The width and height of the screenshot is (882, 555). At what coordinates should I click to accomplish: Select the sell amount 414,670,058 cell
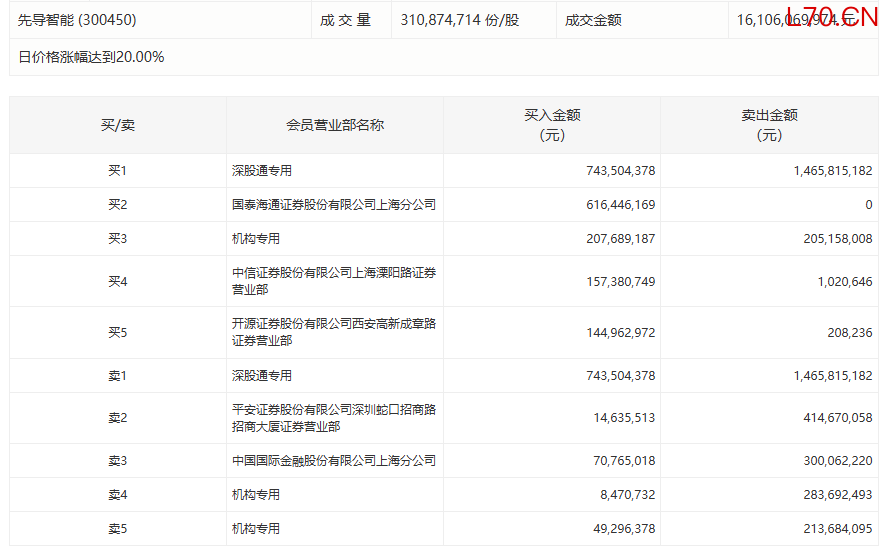tap(837, 418)
